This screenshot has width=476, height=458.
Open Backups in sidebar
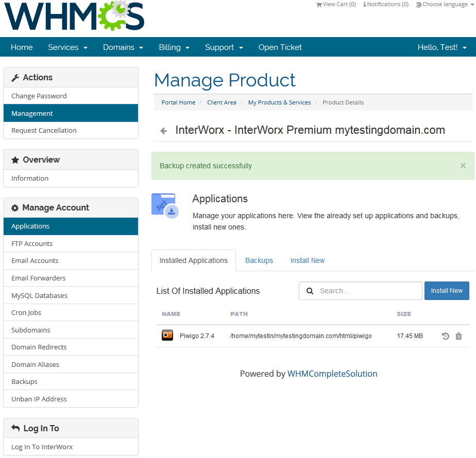[x=71, y=381]
